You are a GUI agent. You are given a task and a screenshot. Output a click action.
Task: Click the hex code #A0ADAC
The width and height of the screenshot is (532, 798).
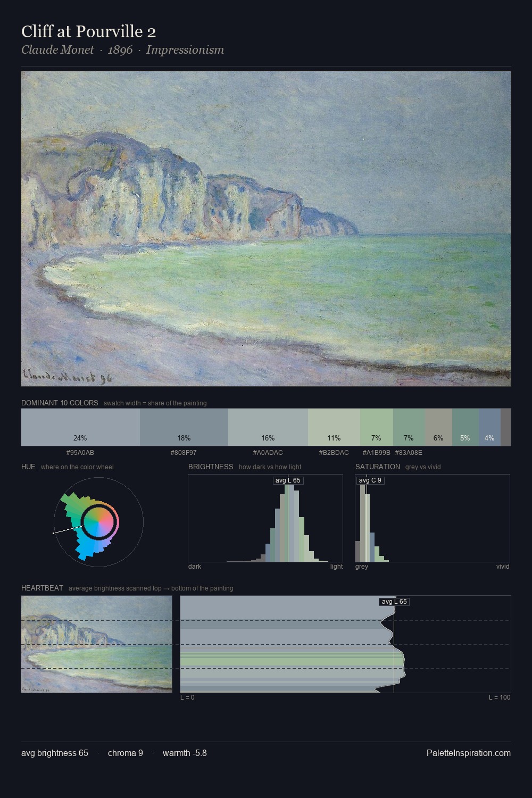pos(268,453)
